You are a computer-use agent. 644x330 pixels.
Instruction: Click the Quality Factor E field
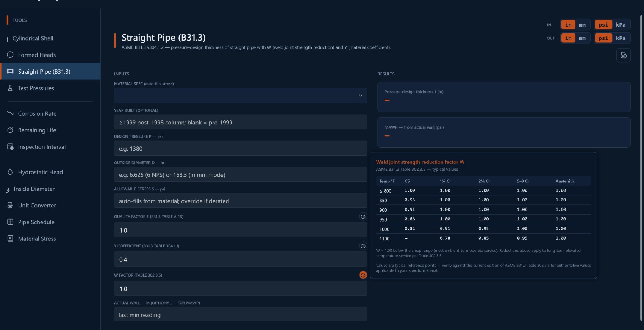(x=241, y=230)
